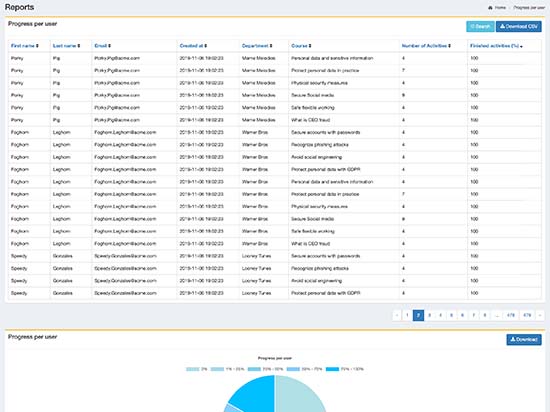
Task: Sort the table by Email column
Action: pyautogui.click(x=102, y=46)
